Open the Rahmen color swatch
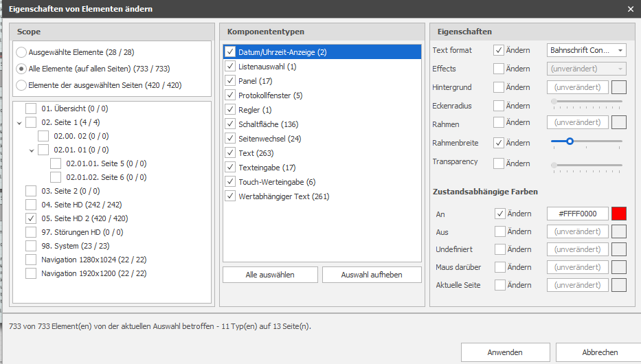This screenshot has height=364, width=641. coord(619,122)
